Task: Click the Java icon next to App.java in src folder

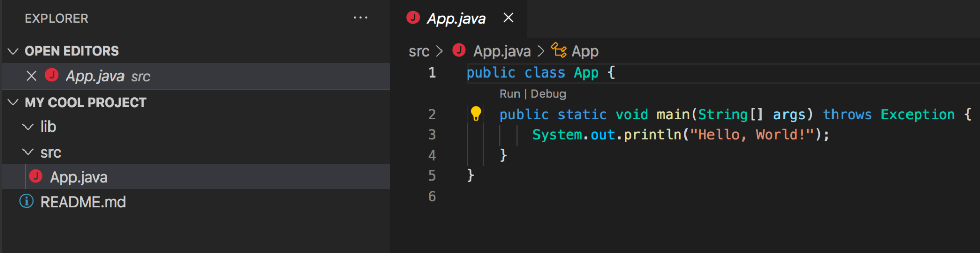Action: (x=36, y=176)
